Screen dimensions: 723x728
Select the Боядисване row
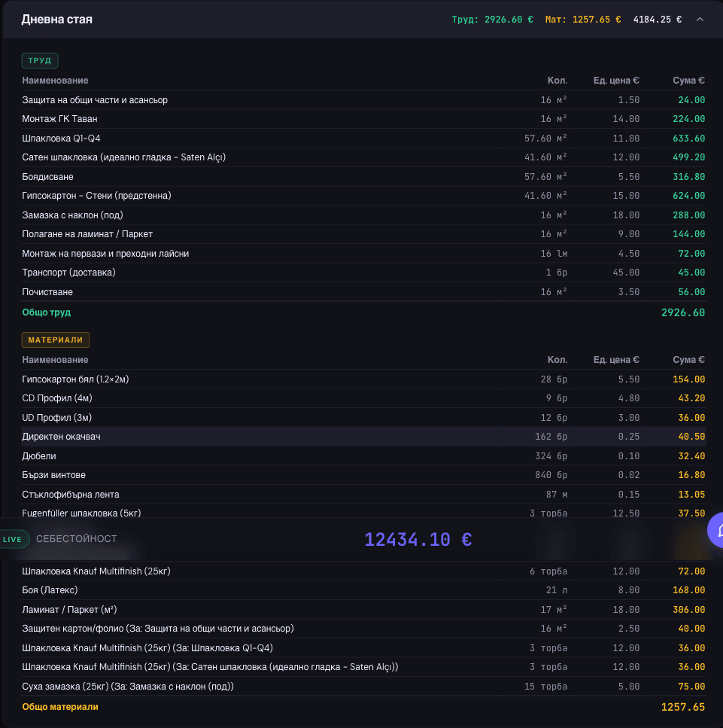[x=363, y=177]
